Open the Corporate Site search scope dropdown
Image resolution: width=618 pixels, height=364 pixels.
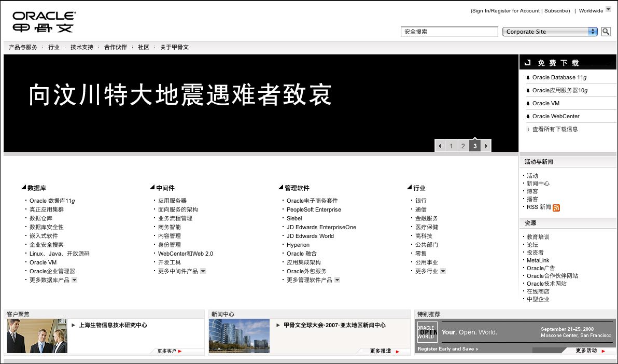click(x=550, y=32)
